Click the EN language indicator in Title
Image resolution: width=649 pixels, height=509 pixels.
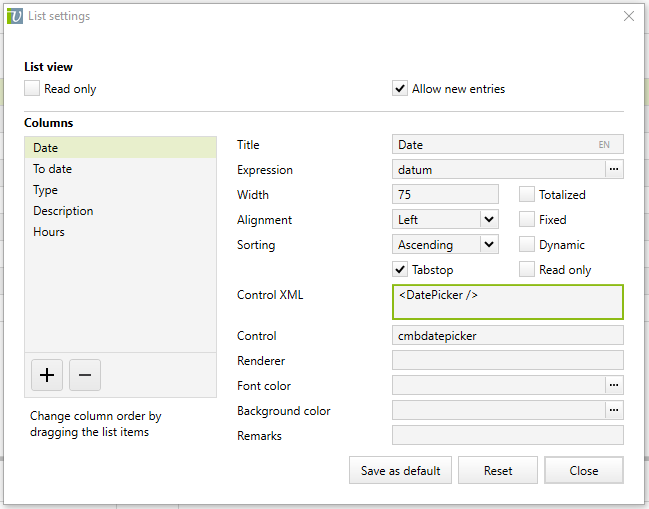point(604,145)
